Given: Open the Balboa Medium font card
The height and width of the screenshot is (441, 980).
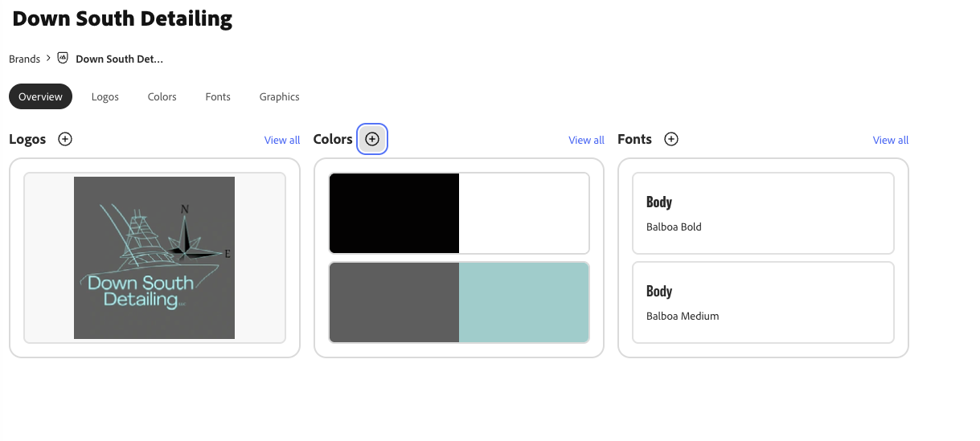Looking at the screenshot, I should [x=763, y=302].
